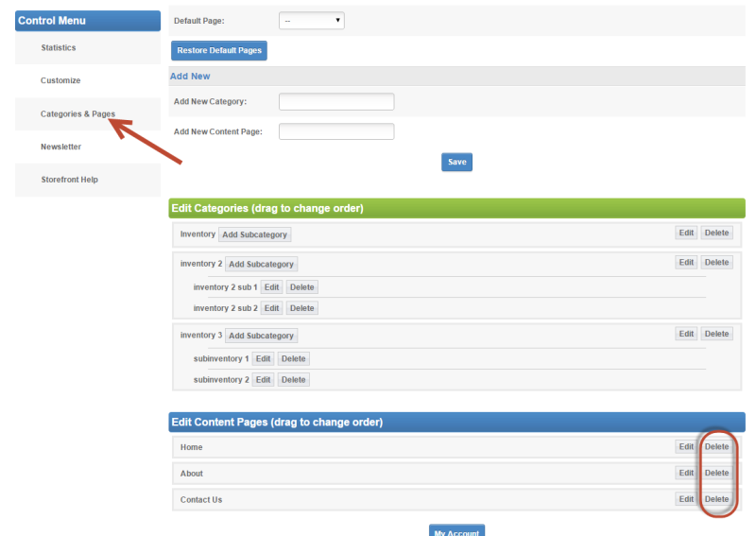Focus the Add New Category field
This screenshot has height=536, width=756.
[x=336, y=102]
